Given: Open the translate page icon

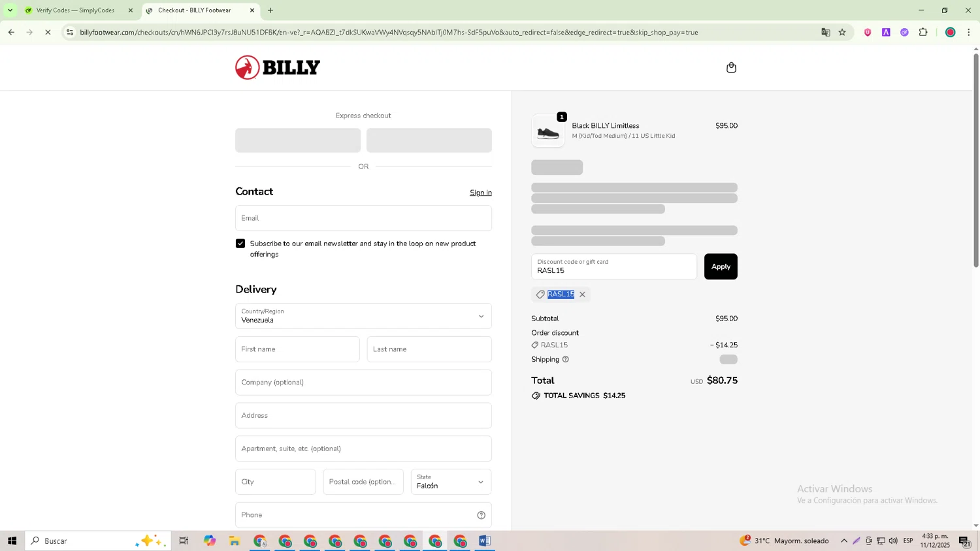Looking at the screenshot, I should coord(826,32).
